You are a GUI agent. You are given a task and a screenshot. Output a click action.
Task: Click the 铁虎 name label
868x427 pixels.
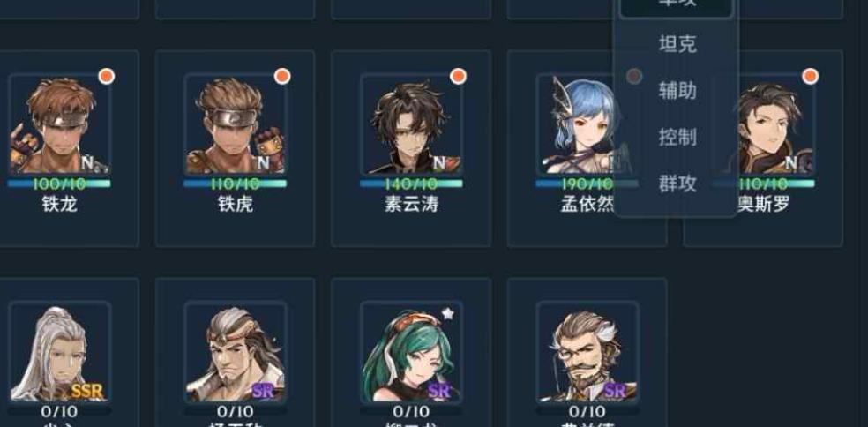[x=236, y=205]
